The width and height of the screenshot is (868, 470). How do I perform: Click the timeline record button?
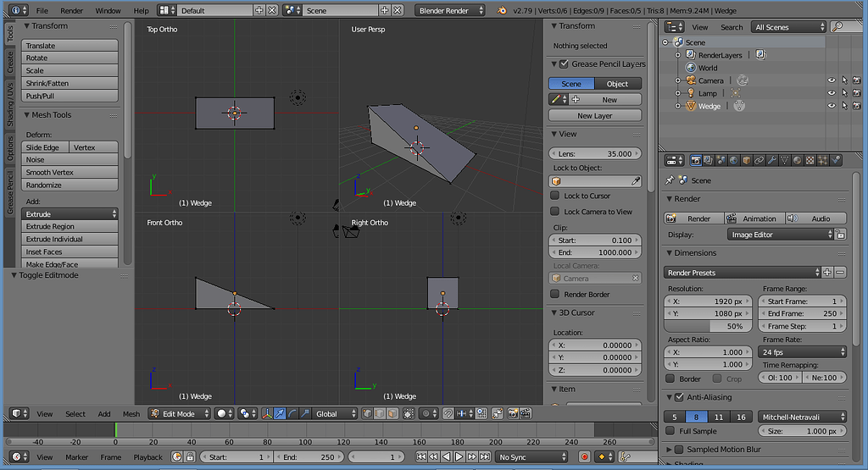click(584, 457)
